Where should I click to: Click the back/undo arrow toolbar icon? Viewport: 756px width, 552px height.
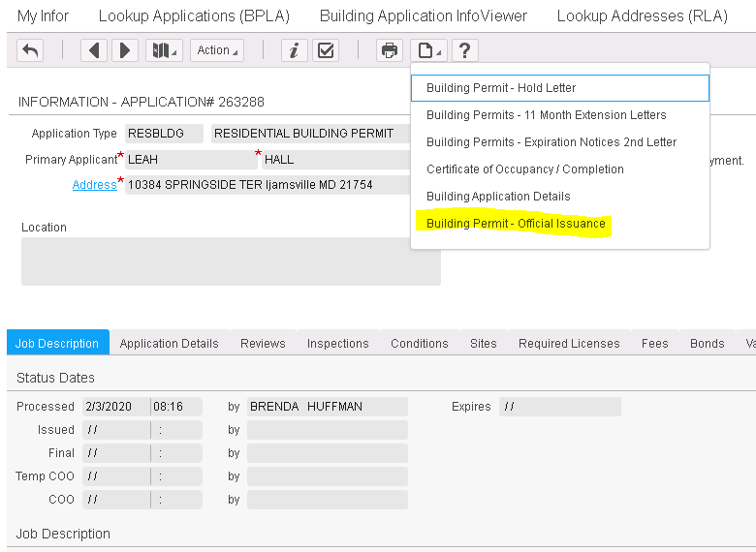point(30,50)
